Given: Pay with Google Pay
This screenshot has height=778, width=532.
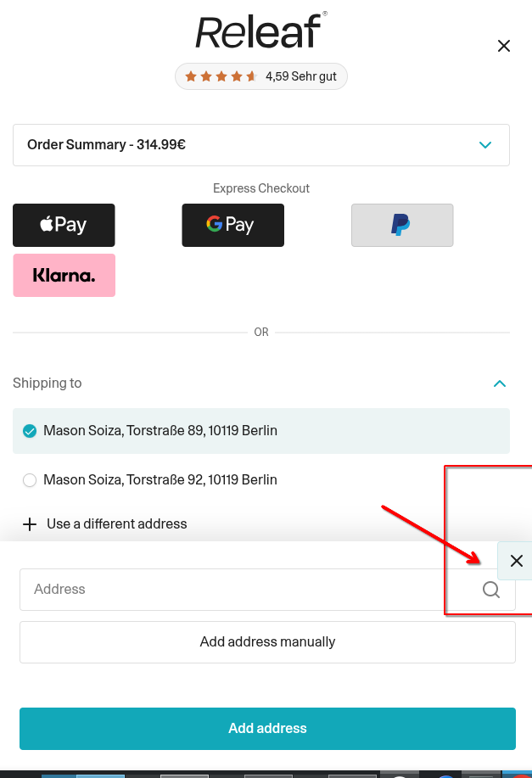Looking at the screenshot, I should click(232, 225).
